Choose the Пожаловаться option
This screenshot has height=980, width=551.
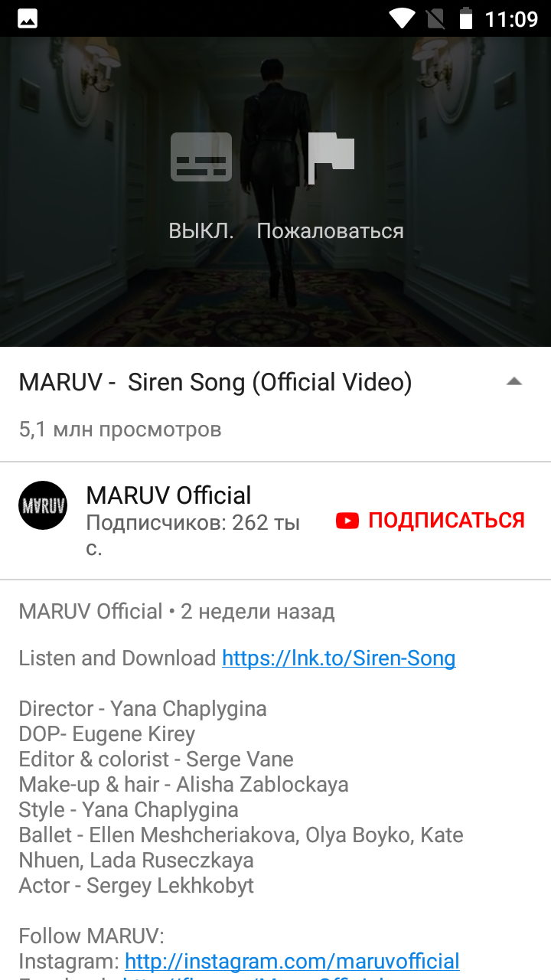tap(330, 231)
